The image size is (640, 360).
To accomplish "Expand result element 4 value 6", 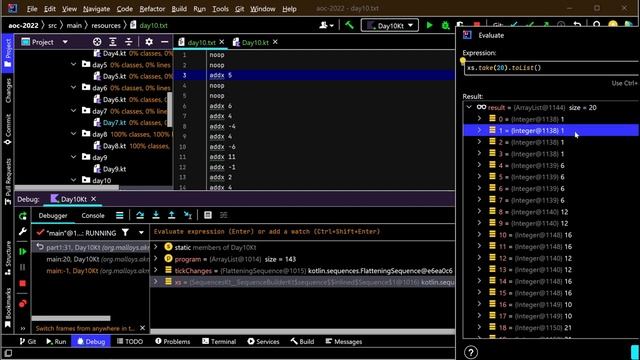I will pos(480,165).
